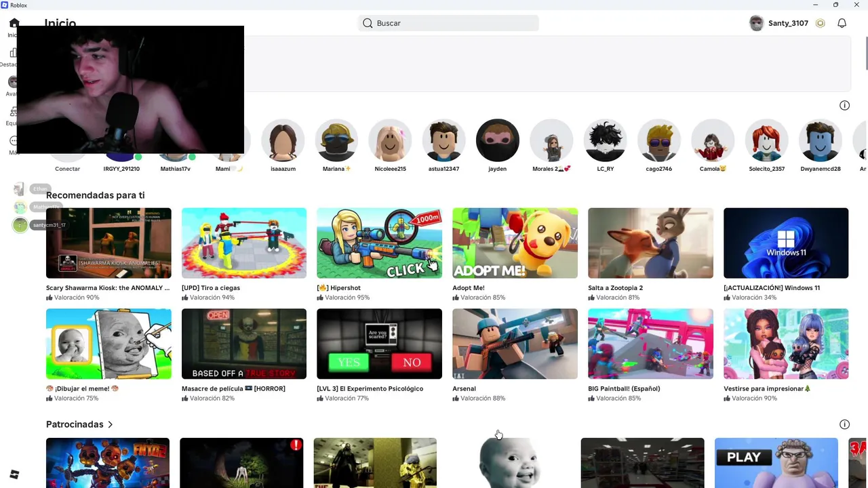The image size is (868, 488).
Task: Open Windows 11 game thumbnail
Action: pyautogui.click(x=786, y=243)
